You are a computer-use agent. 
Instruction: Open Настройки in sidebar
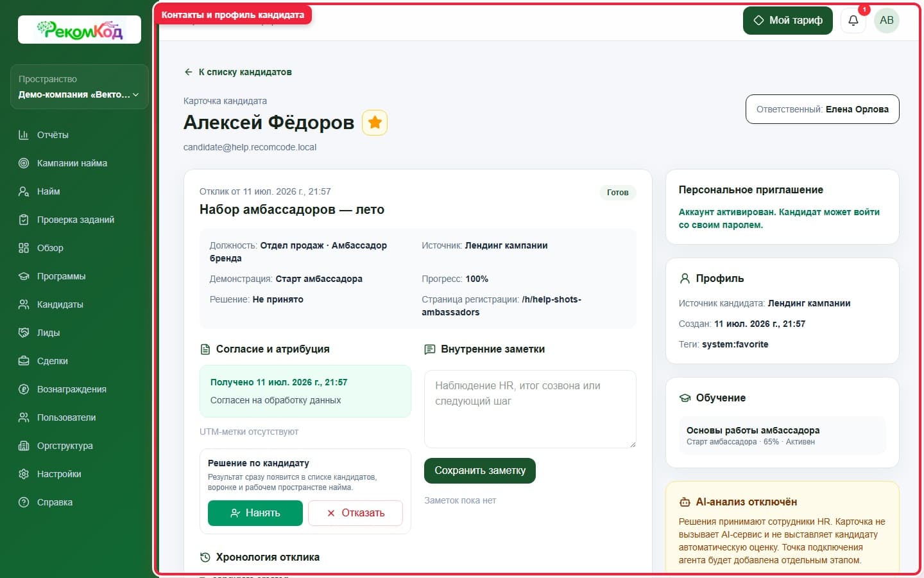(x=80, y=474)
